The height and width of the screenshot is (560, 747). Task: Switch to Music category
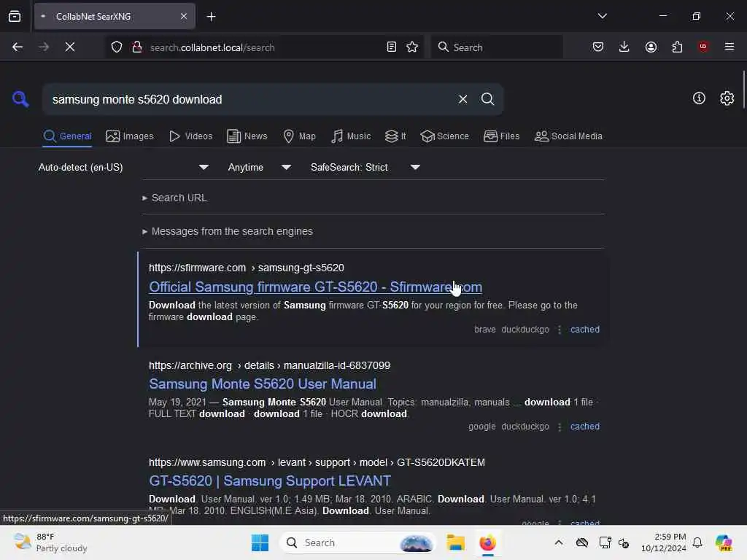pos(351,136)
